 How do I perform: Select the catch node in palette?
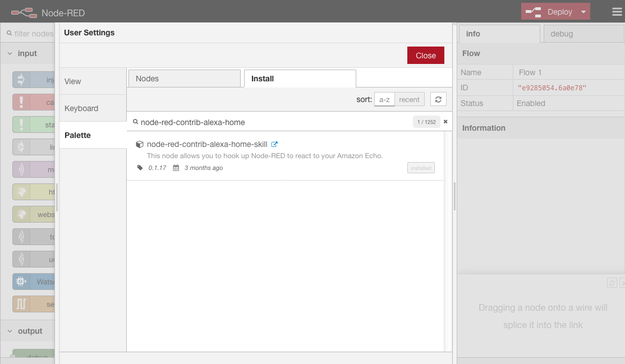[x=34, y=102]
